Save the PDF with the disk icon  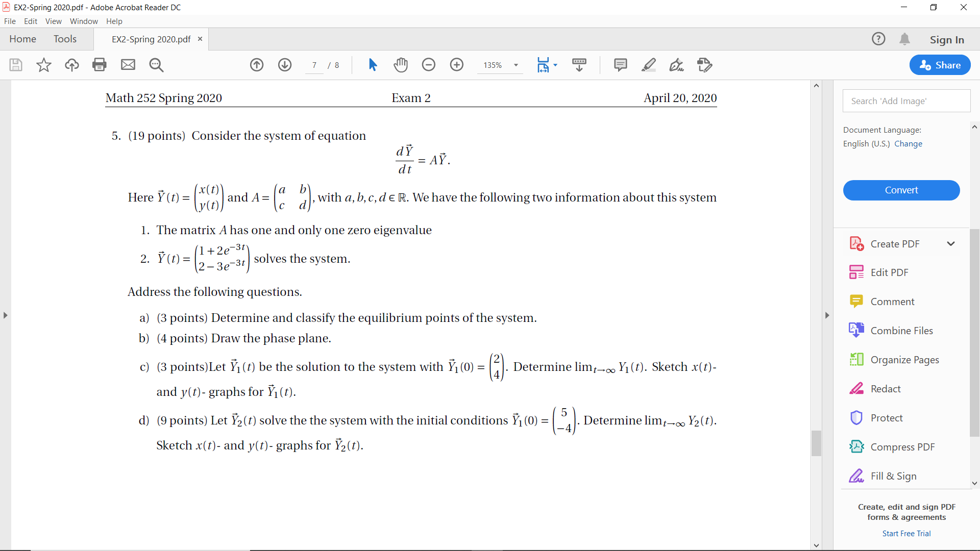[15, 65]
